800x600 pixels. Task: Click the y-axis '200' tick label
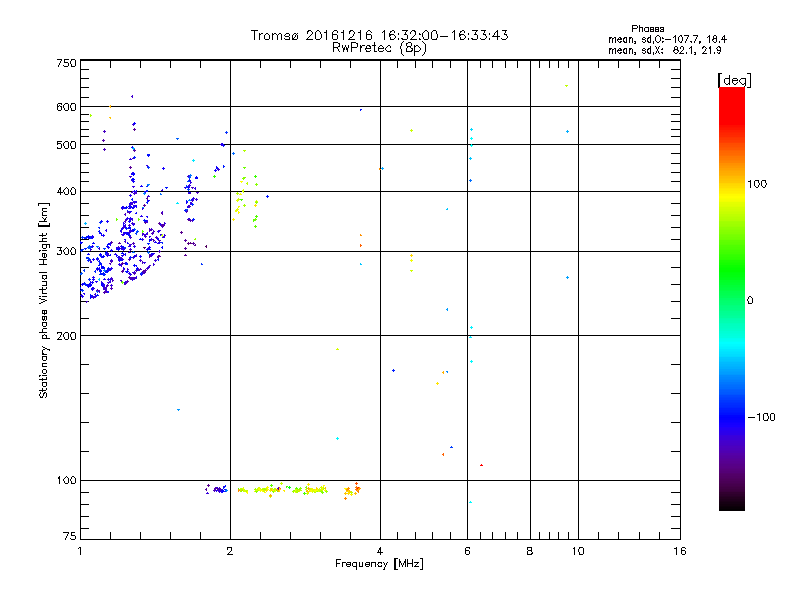(66, 336)
